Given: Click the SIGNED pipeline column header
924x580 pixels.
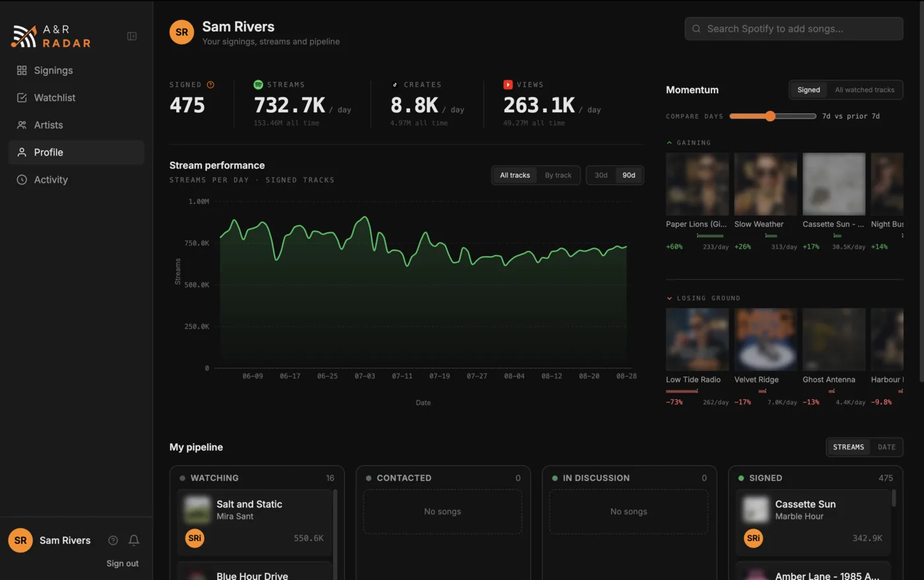Looking at the screenshot, I should (x=815, y=478).
